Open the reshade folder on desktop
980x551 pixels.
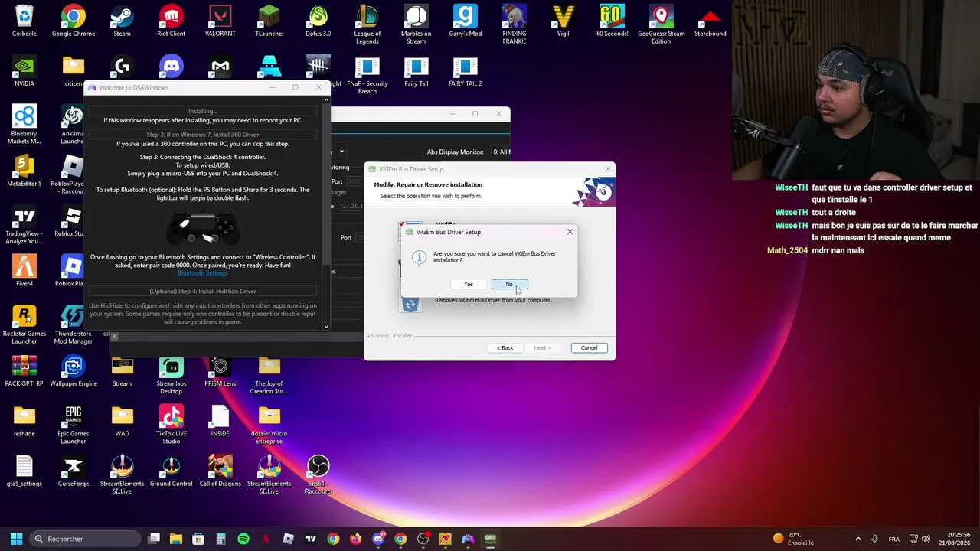pyautogui.click(x=24, y=421)
